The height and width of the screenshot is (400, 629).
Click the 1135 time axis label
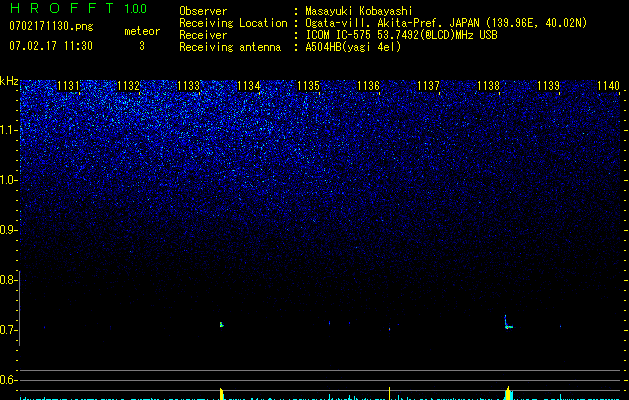pyautogui.click(x=308, y=86)
